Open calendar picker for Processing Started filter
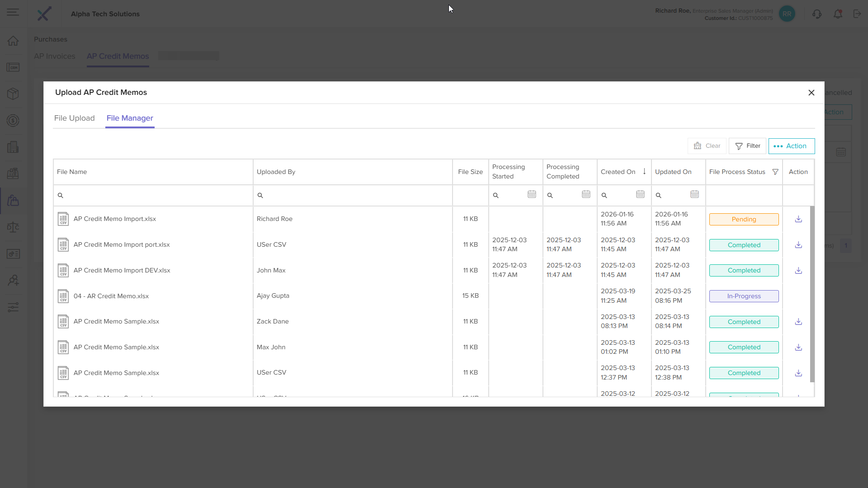Screen dimensions: 868x488 532,194
